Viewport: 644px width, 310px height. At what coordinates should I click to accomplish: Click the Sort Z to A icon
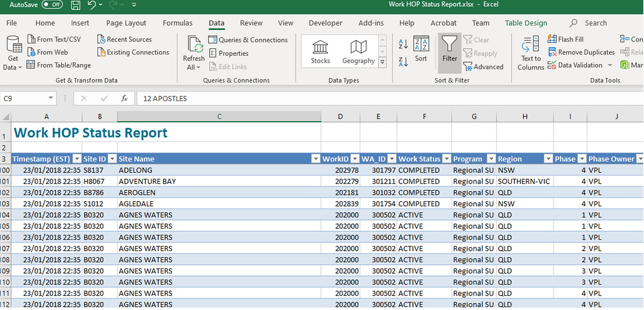(403, 62)
